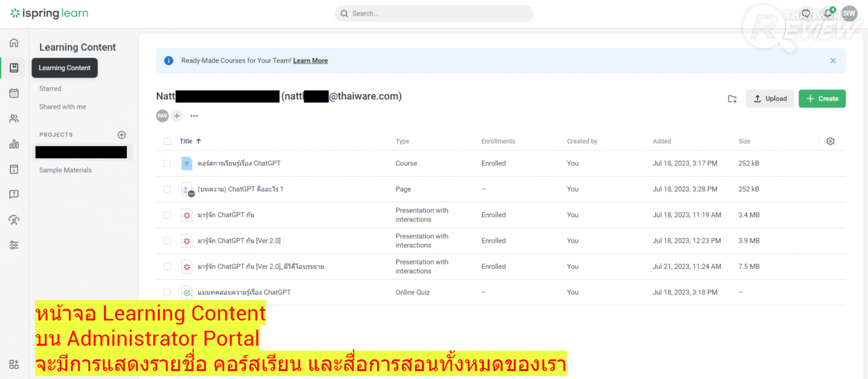Click the sidebar icon below Reports
The width and height of the screenshot is (868, 379).
pyautogui.click(x=14, y=169)
